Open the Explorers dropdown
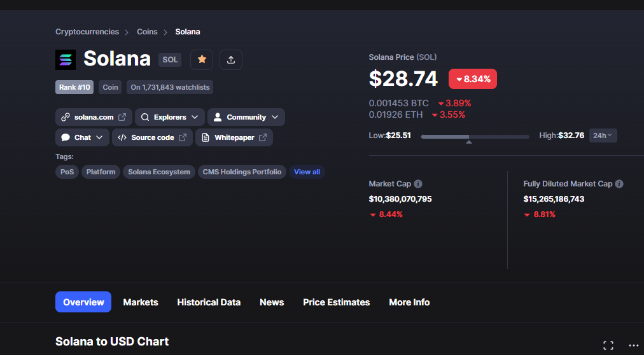This screenshot has width=644, height=355. (170, 117)
